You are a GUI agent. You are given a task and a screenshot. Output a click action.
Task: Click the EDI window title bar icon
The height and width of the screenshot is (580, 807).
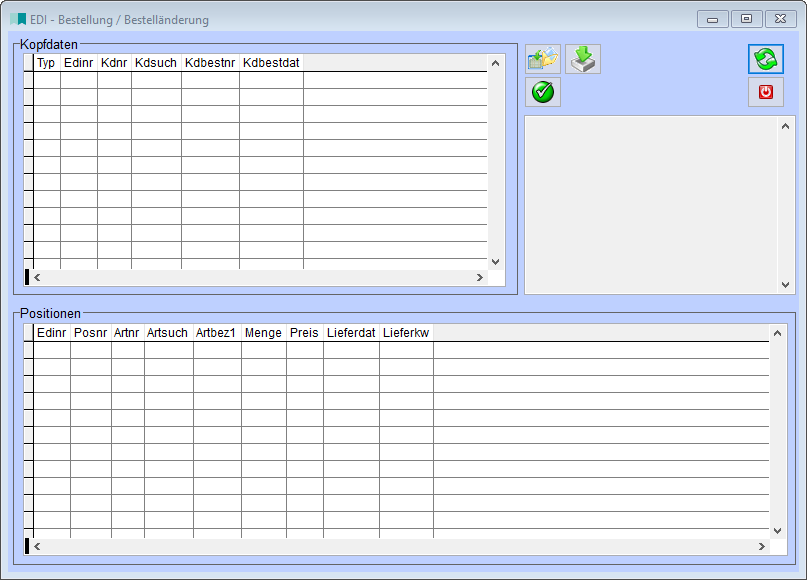(x=18, y=19)
